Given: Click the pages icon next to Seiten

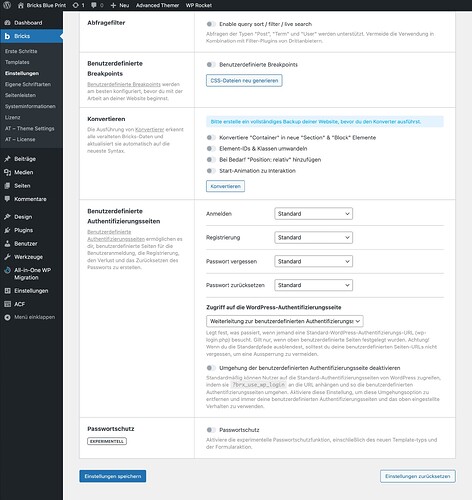Looking at the screenshot, I should tap(7, 186).
